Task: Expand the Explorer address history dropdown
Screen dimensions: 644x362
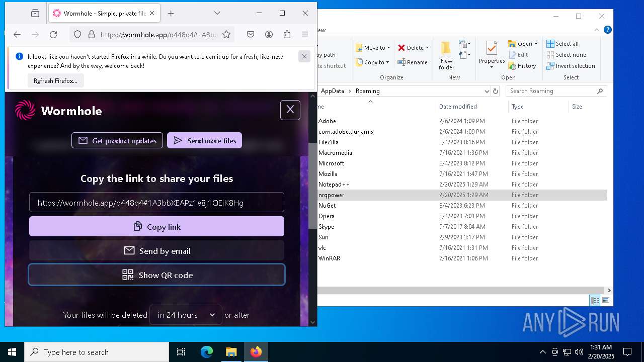Action: tap(487, 91)
